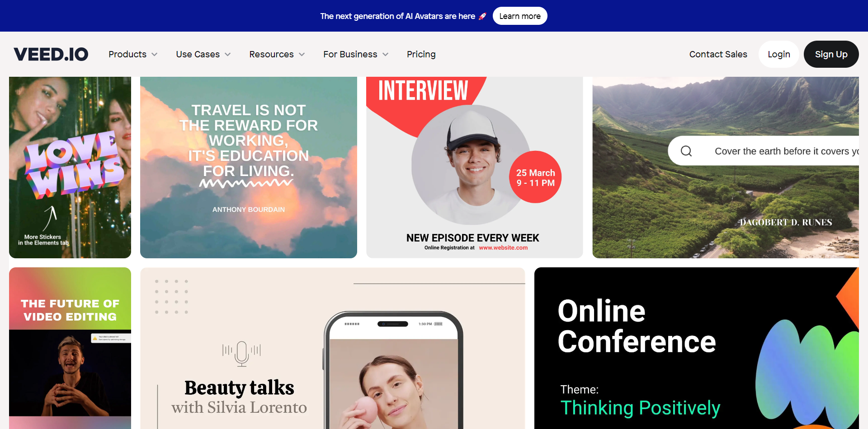Follow the Contact Sales link

click(x=718, y=54)
